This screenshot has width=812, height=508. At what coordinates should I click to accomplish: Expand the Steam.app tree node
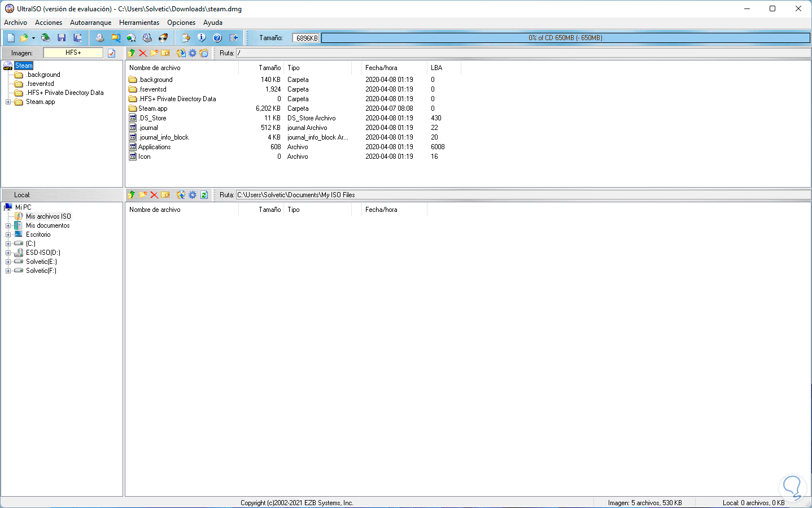point(8,102)
